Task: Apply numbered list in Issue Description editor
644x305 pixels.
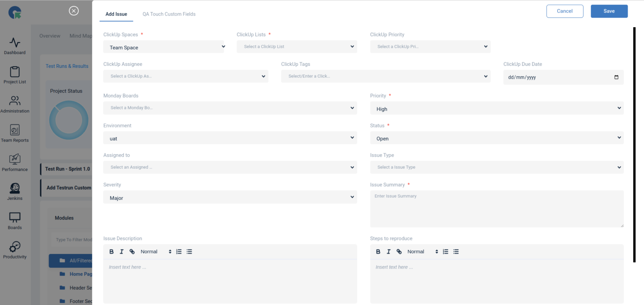Action: click(179, 252)
